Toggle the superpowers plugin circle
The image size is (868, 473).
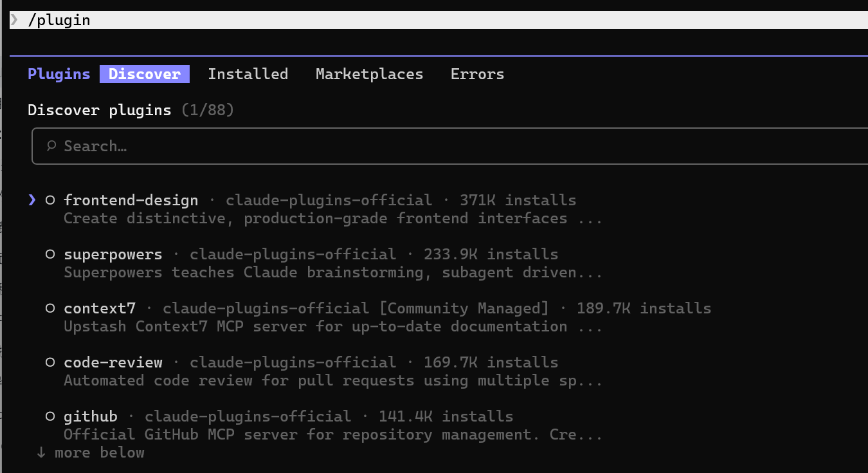pos(50,255)
